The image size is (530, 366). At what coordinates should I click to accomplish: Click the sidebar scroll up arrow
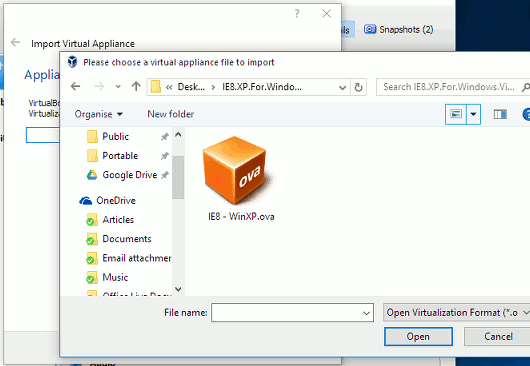[178, 135]
